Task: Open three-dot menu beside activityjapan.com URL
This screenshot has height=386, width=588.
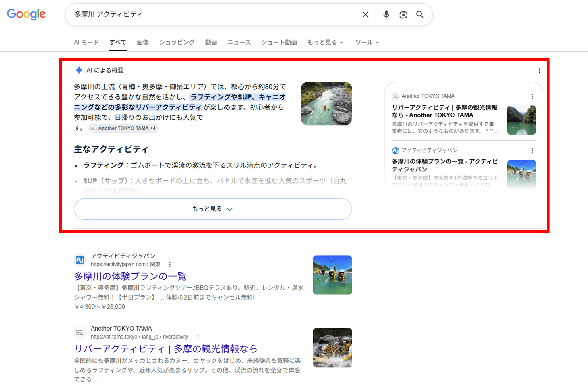Action: [x=170, y=264]
